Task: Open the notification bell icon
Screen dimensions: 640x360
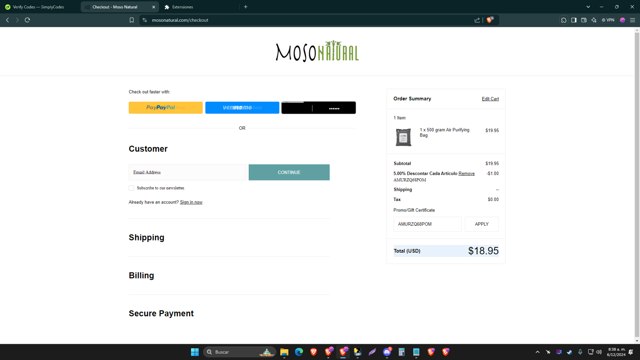Action: tap(631, 352)
